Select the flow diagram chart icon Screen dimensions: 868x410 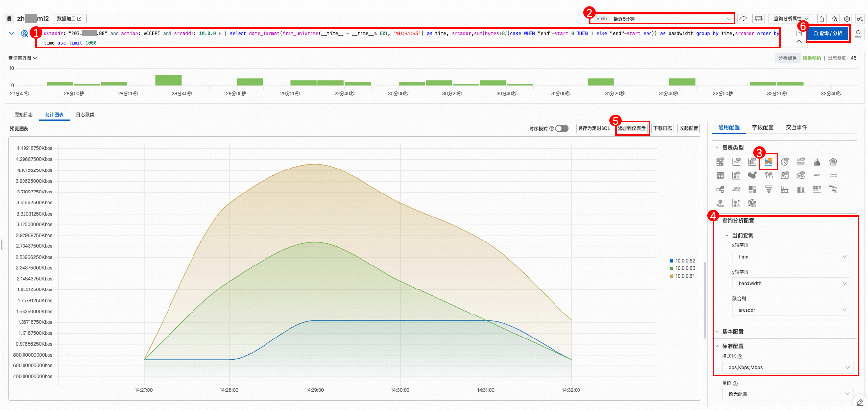tap(720, 189)
